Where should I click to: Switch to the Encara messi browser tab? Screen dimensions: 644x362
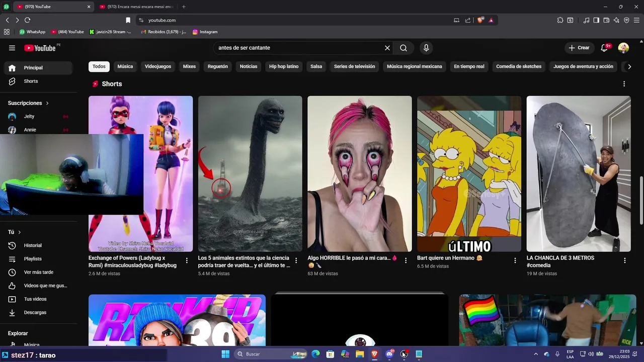(x=137, y=7)
